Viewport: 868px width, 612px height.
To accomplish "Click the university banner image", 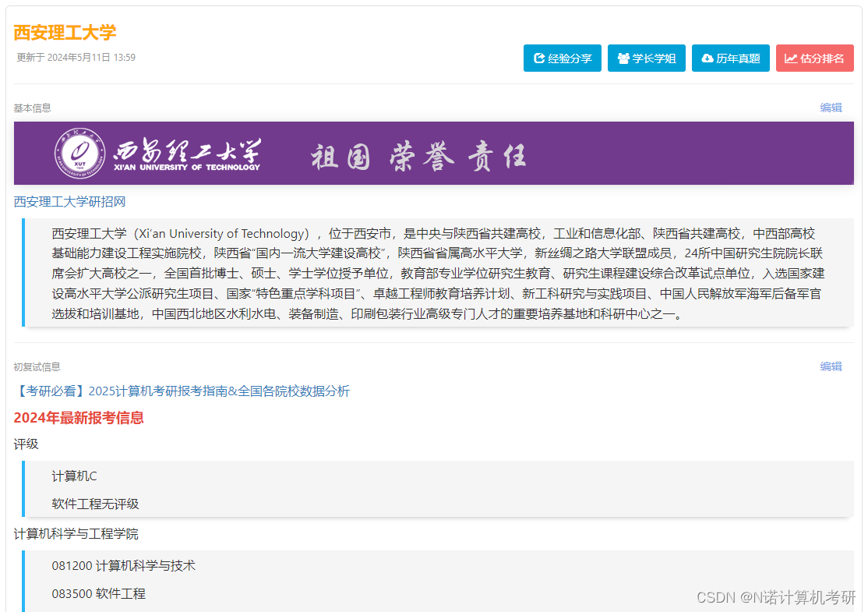I will click(433, 154).
